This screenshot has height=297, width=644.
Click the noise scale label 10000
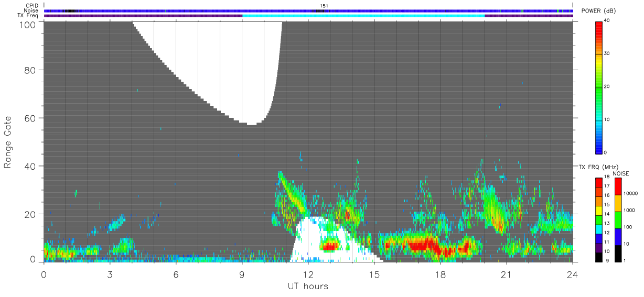[631, 193]
